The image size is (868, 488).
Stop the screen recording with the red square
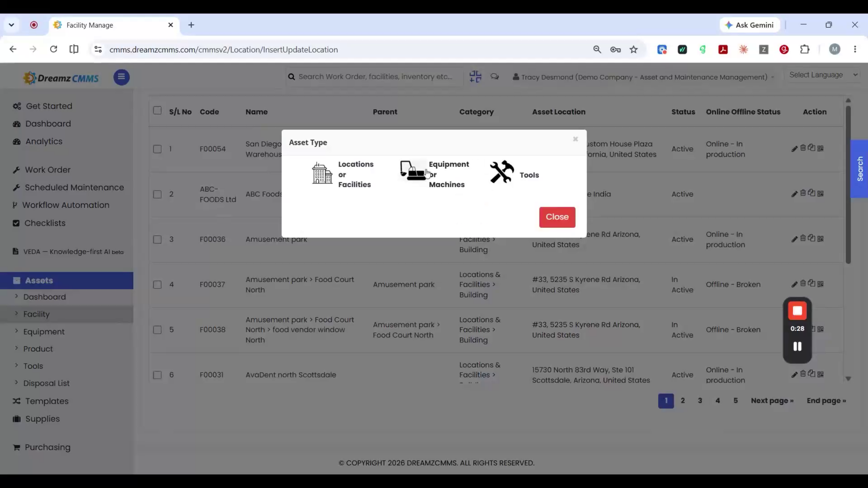coord(797,311)
